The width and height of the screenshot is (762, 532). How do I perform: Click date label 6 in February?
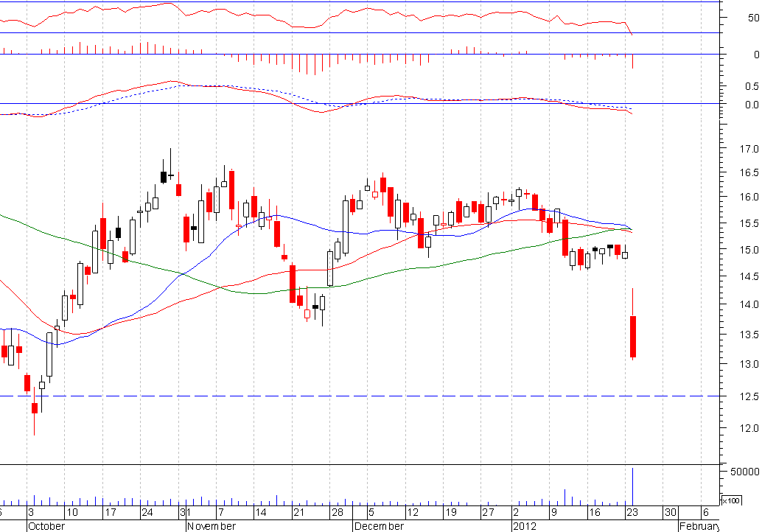click(705, 512)
